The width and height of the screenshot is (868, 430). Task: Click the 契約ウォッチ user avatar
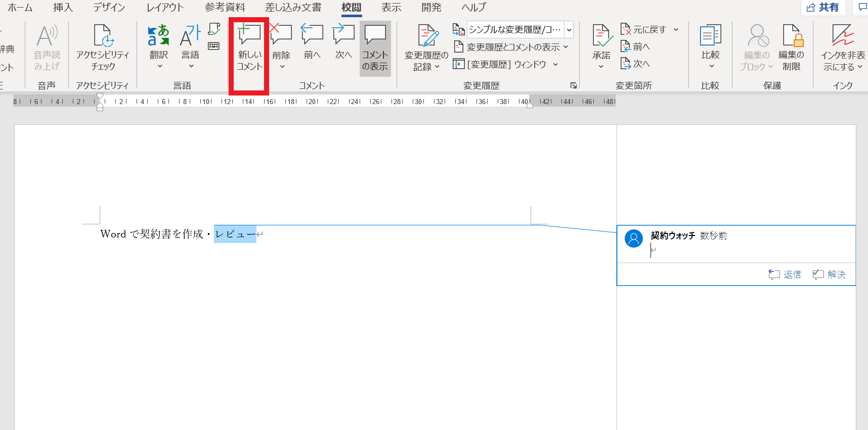click(x=634, y=238)
